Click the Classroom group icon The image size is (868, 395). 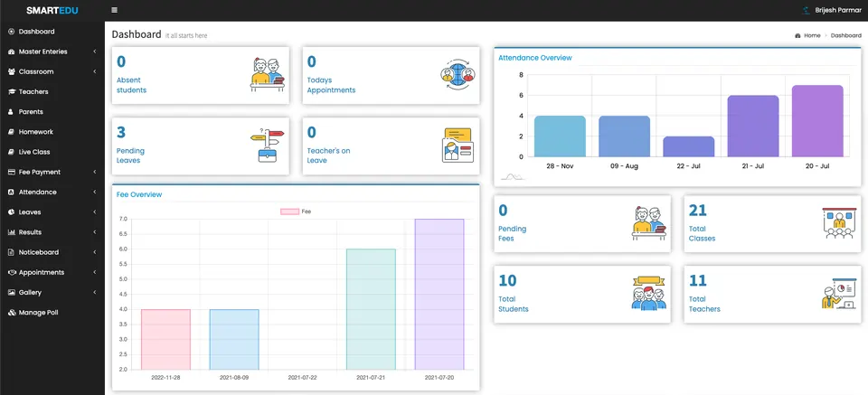[11, 72]
